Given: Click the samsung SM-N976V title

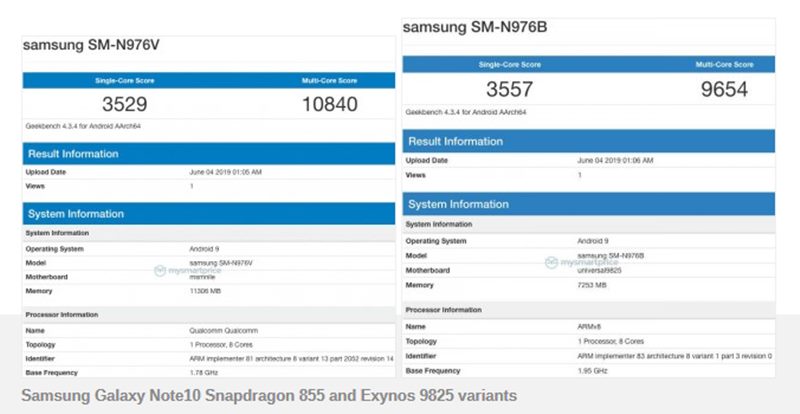Looking at the screenshot, I should (91, 45).
